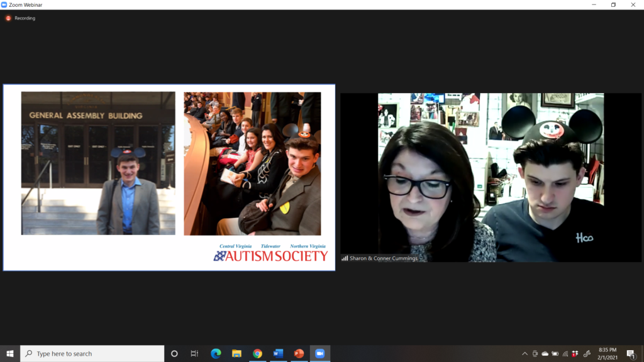Open the Wi-Fi network tray icon
The width and height of the screenshot is (644, 362).
tap(565, 353)
